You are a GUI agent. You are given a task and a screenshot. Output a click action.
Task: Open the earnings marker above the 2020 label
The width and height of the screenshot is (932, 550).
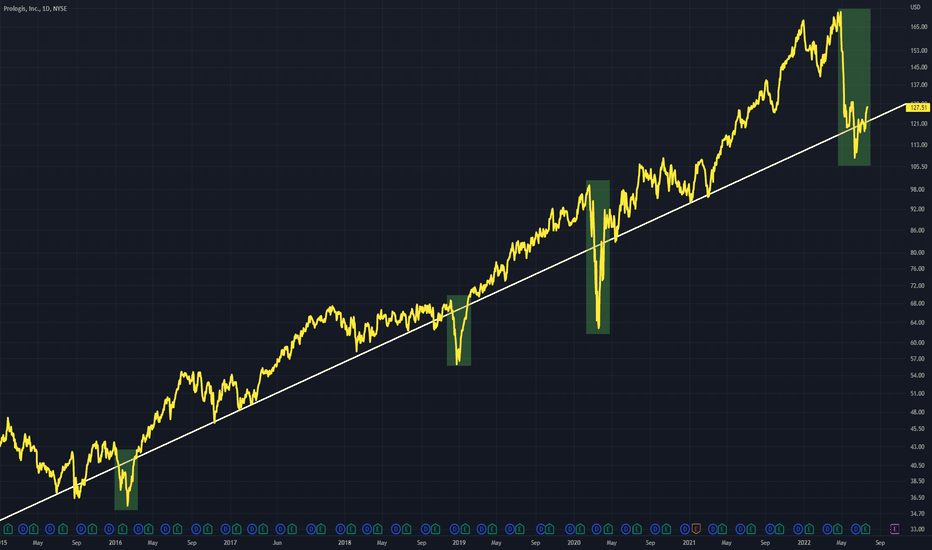click(581, 529)
